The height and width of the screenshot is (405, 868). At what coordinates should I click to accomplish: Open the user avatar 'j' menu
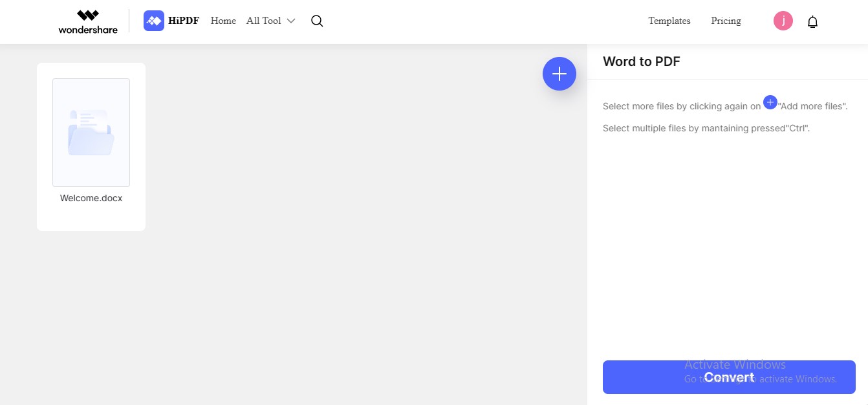click(x=783, y=21)
